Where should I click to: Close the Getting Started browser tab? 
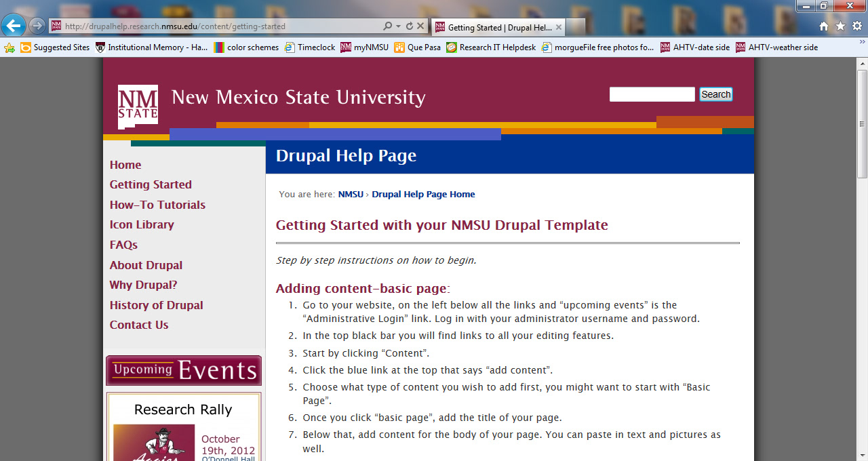[558, 27]
